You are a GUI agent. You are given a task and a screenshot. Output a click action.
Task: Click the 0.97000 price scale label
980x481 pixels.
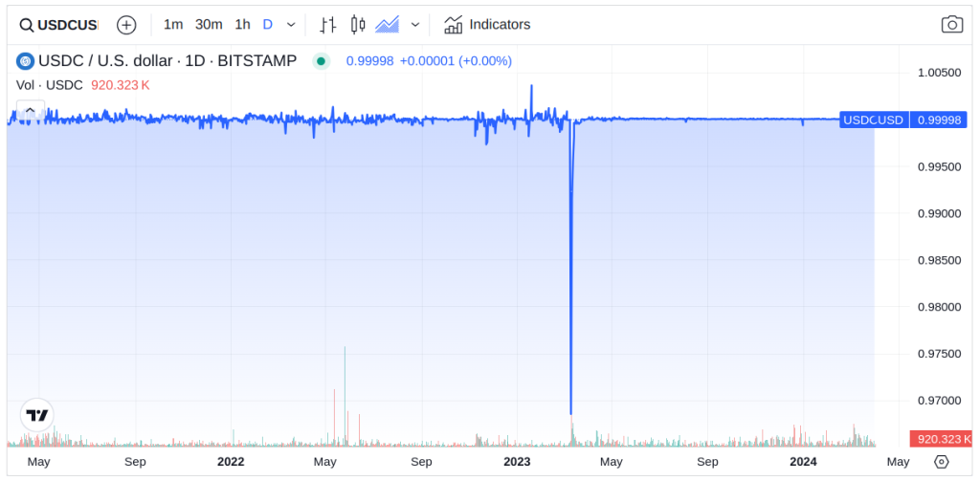(x=940, y=401)
